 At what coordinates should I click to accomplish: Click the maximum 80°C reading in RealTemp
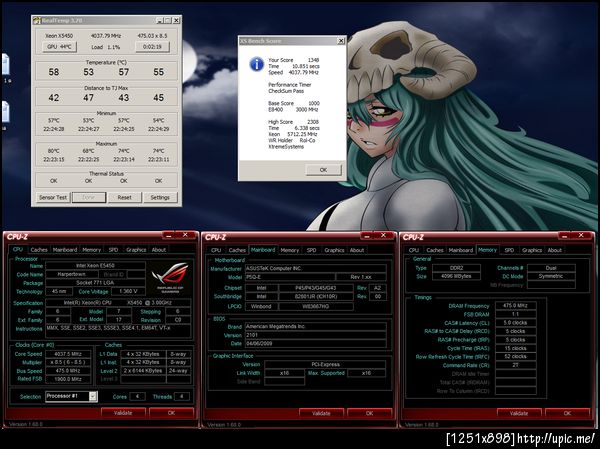pyautogui.click(x=54, y=151)
